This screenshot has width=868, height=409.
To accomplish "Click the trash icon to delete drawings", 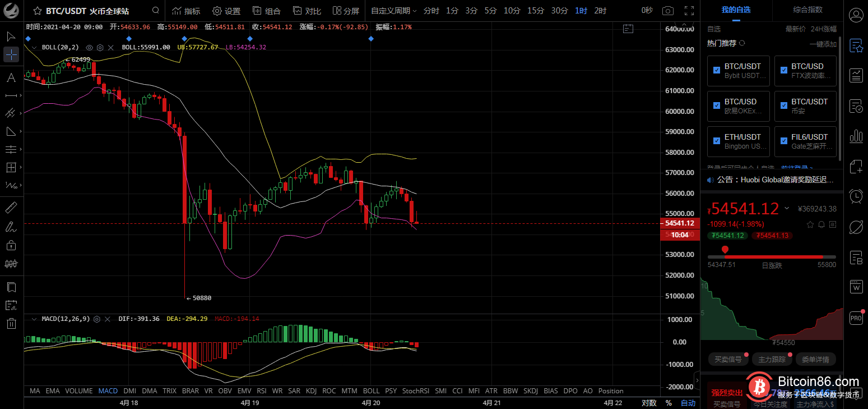I will click(11, 323).
